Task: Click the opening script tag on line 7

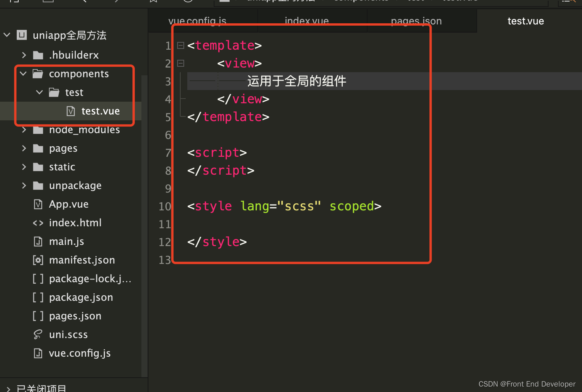Action: pyautogui.click(x=217, y=153)
